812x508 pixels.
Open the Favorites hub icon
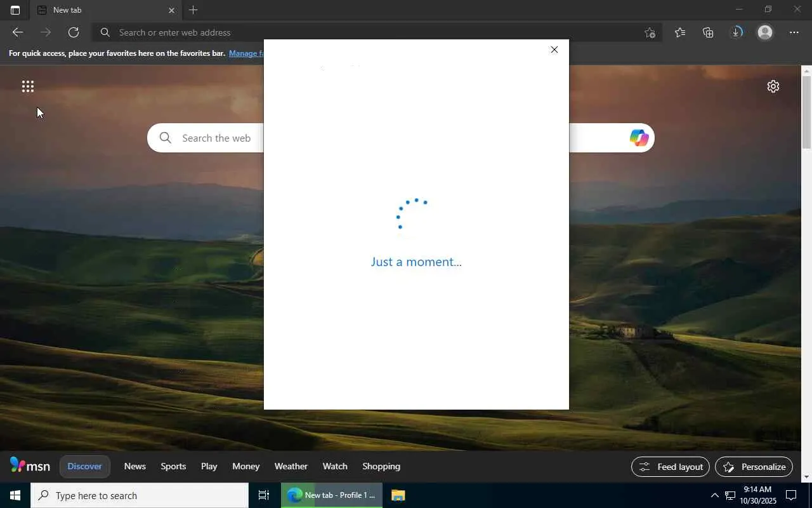680,32
